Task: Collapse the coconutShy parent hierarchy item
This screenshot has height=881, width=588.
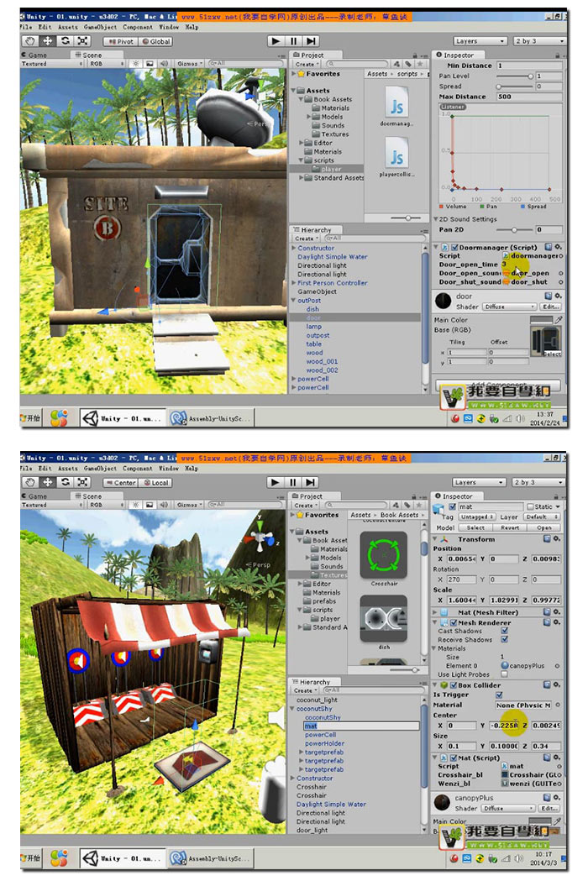Action: click(292, 709)
